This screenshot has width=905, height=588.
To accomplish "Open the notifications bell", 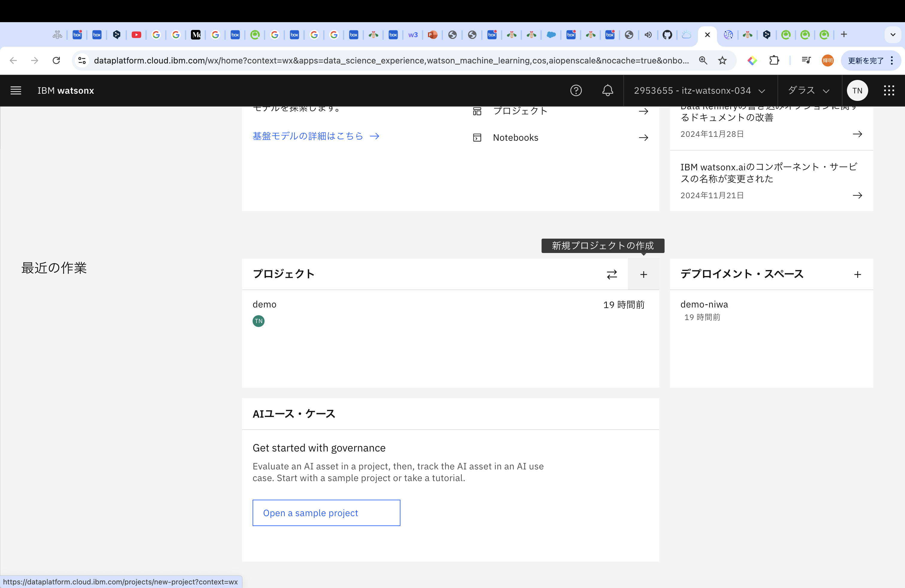I will pos(607,90).
